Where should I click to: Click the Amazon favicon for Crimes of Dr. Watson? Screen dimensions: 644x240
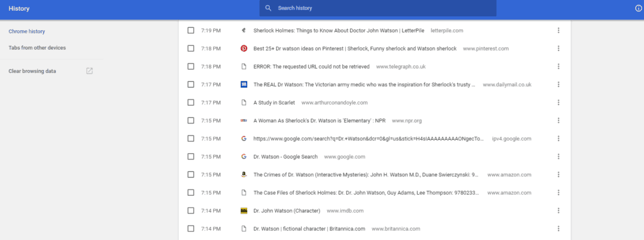point(243,174)
